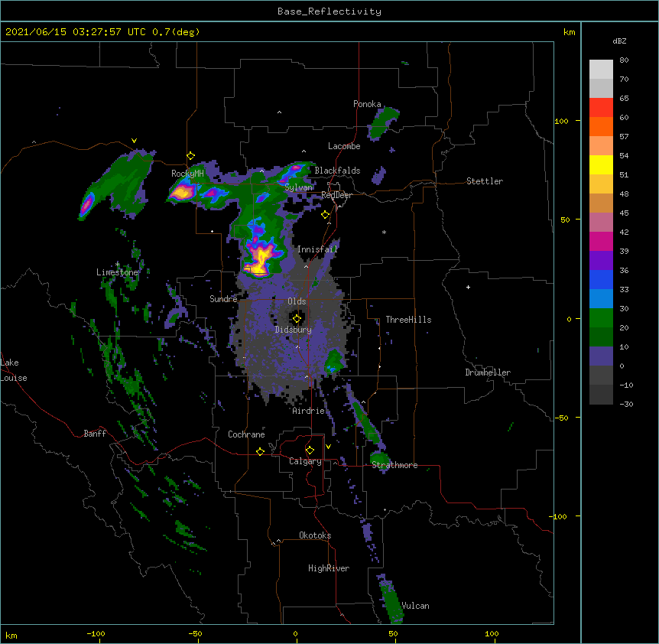The image size is (659, 644).
Task: Click the yellow v marker east of Calgary's diamond
Action: point(328,447)
